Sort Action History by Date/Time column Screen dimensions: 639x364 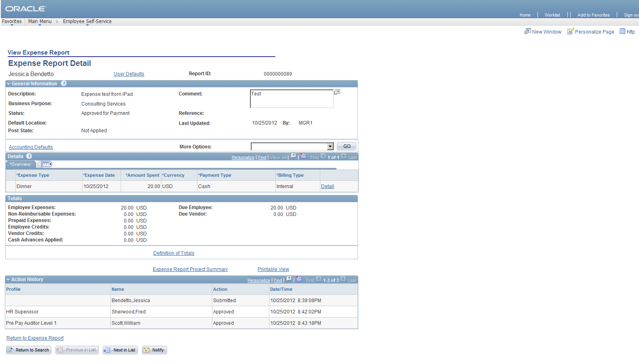281,289
